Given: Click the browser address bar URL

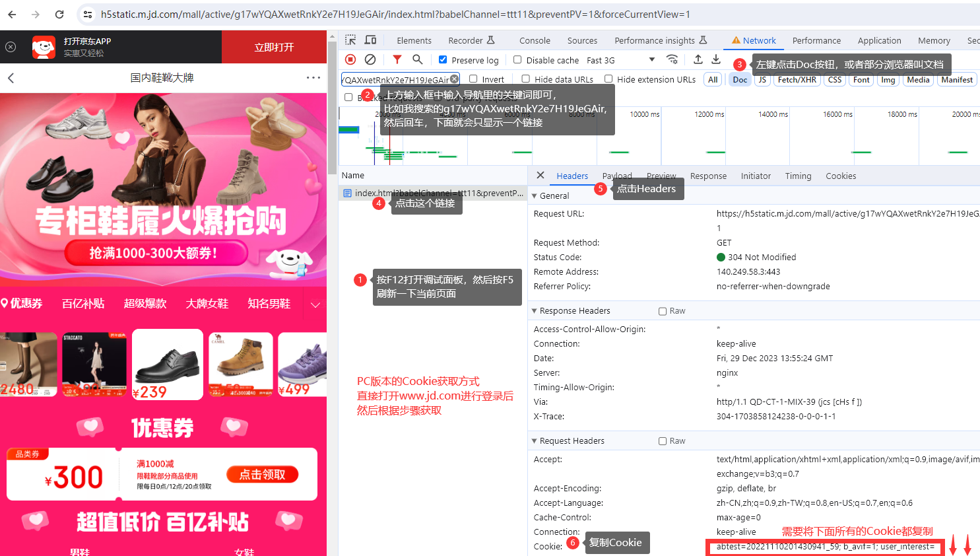Looking at the screenshot, I should [x=395, y=14].
